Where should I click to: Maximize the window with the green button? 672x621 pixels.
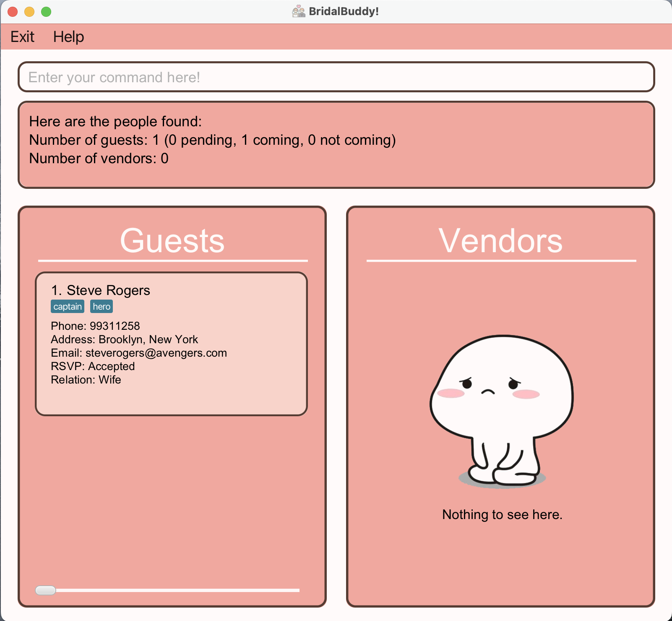pyautogui.click(x=46, y=12)
